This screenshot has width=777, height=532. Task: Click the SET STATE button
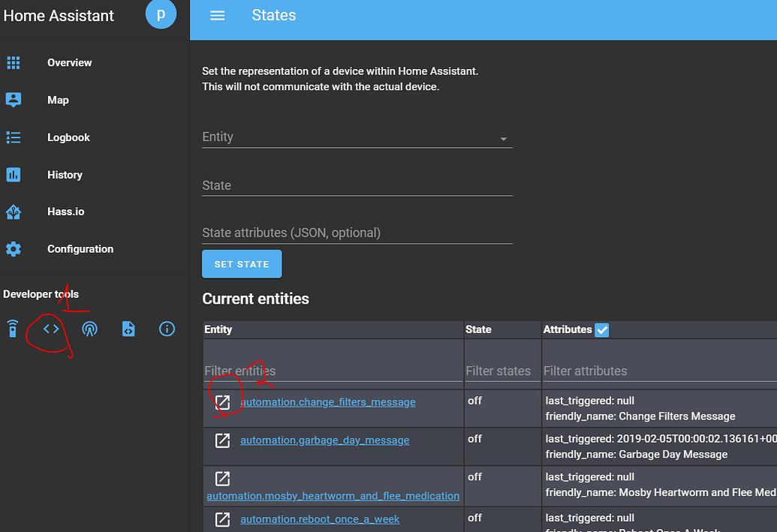(x=242, y=263)
